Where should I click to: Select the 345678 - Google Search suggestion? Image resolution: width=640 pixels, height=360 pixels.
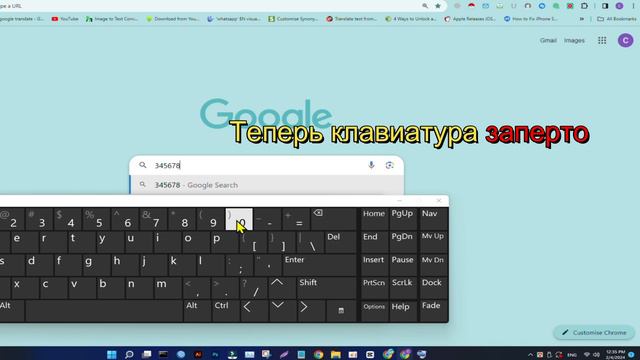pyautogui.click(x=267, y=185)
